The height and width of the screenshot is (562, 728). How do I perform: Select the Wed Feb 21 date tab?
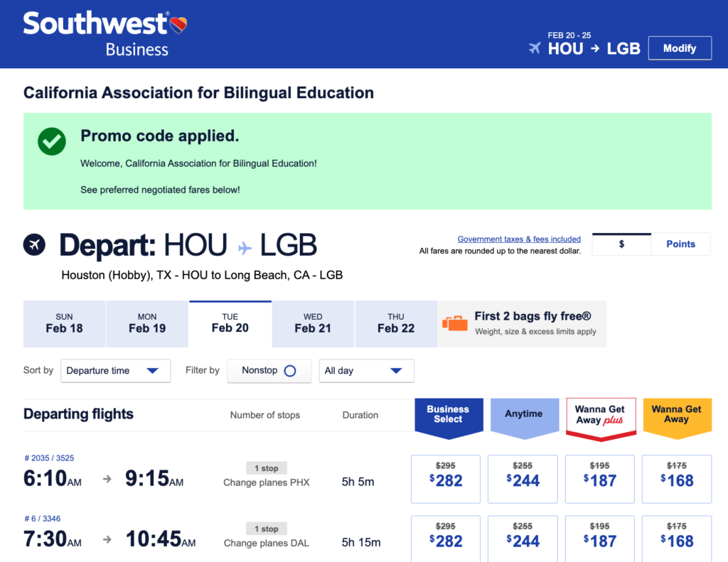tap(313, 323)
